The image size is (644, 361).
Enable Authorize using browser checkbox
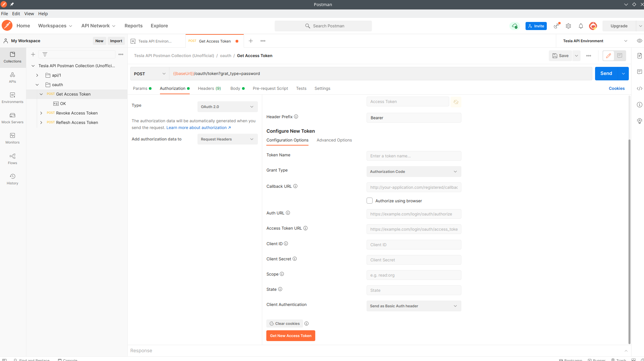[370, 201]
